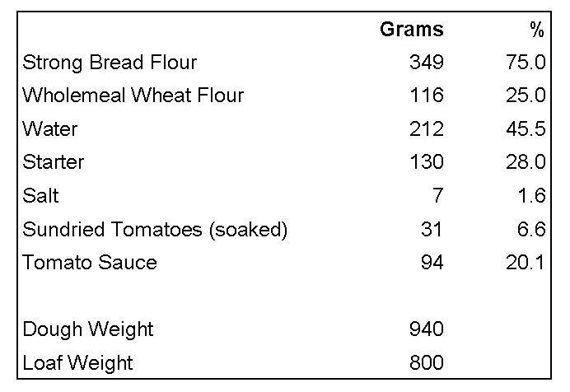Click the 20.1 percent value

526,263
